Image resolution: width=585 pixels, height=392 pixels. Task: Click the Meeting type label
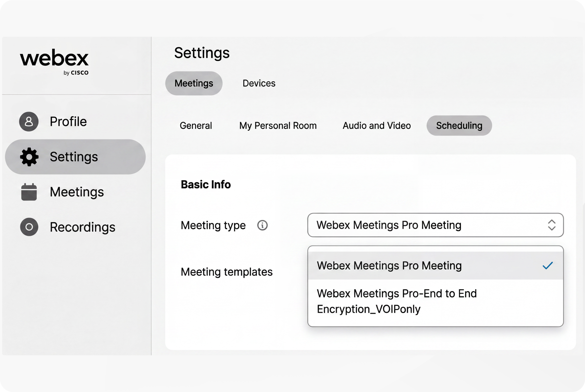point(213,225)
